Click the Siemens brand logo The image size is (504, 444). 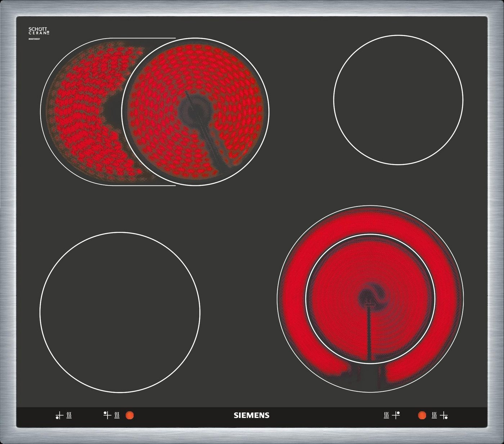coord(252,416)
